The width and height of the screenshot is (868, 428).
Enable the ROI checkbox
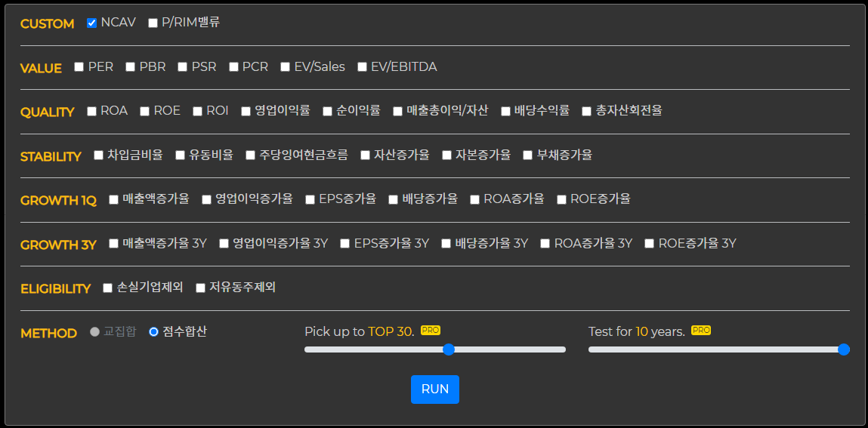[x=198, y=111]
